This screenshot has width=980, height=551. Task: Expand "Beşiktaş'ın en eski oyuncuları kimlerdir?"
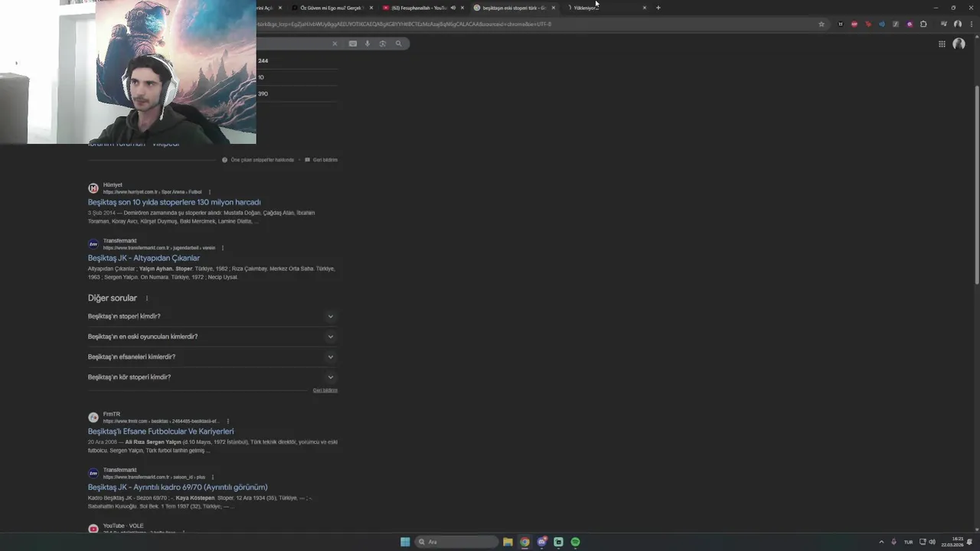212,337
